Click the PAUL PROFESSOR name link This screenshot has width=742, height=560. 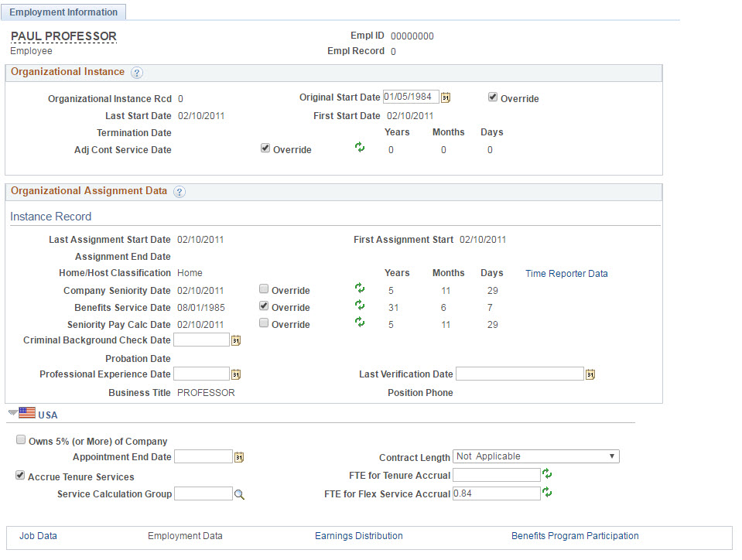tap(63, 36)
